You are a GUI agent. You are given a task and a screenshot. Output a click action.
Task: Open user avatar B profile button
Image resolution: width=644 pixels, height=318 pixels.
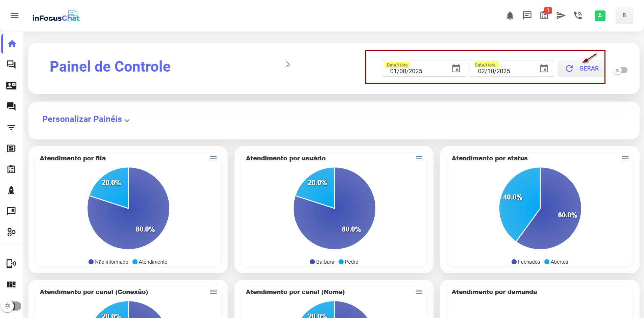(x=624, y=16)
